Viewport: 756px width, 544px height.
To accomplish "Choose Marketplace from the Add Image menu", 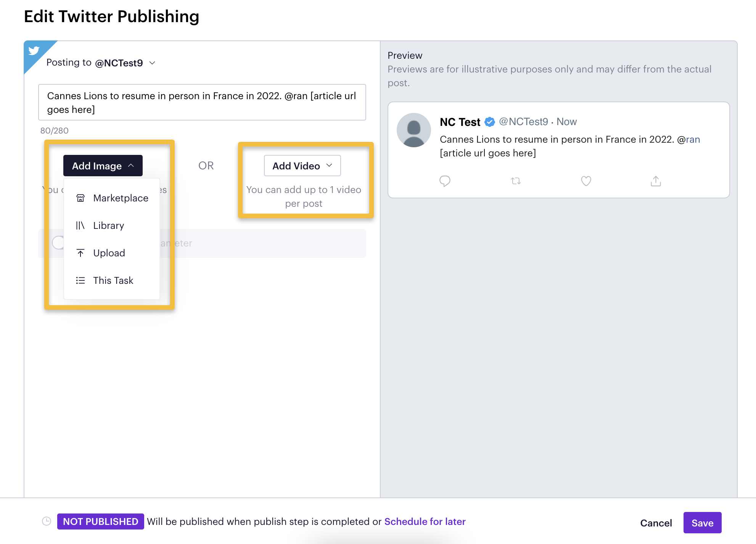I will click(121, 198).
